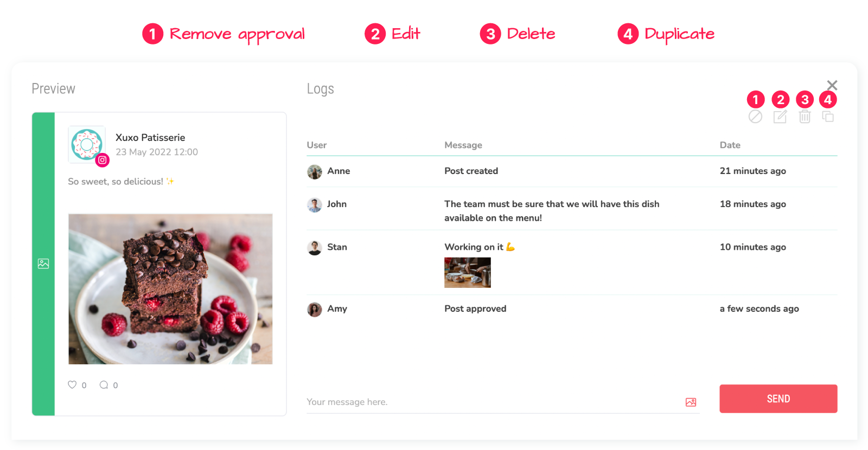Click the heart like icon under the post

[72, 385]
